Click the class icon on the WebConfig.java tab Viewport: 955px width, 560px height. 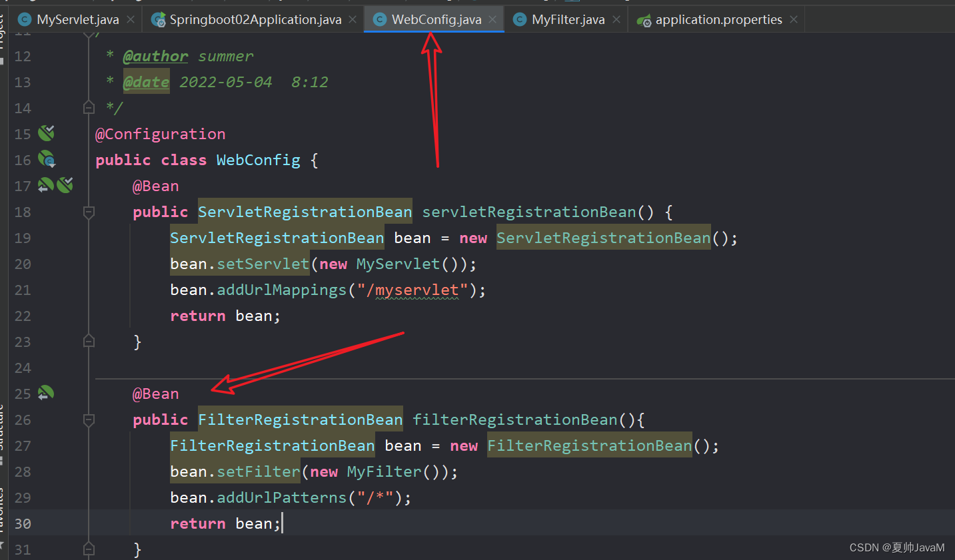coord(380,19)
